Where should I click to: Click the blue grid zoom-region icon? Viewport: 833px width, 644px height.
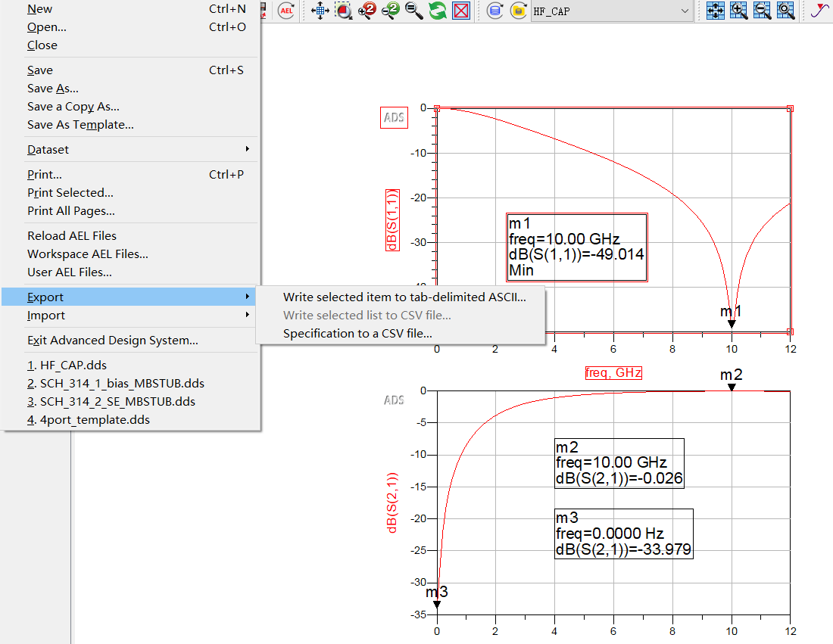(786, 10)
